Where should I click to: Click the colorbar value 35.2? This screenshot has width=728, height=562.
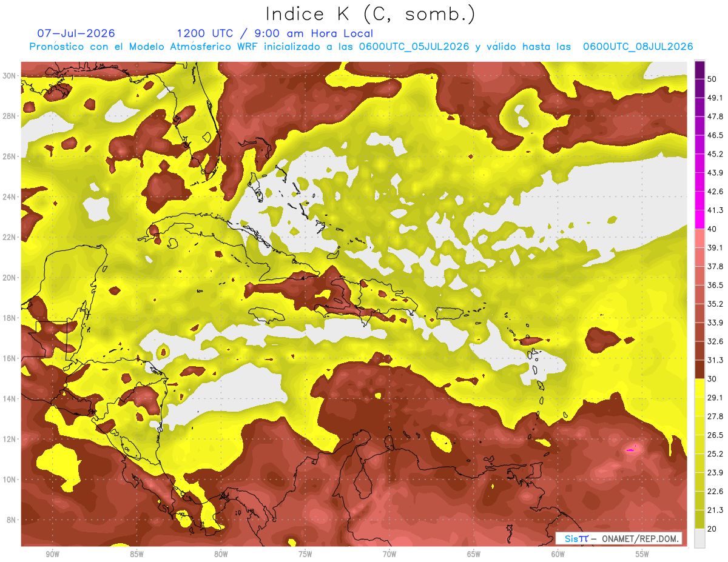tap(715, 304)
